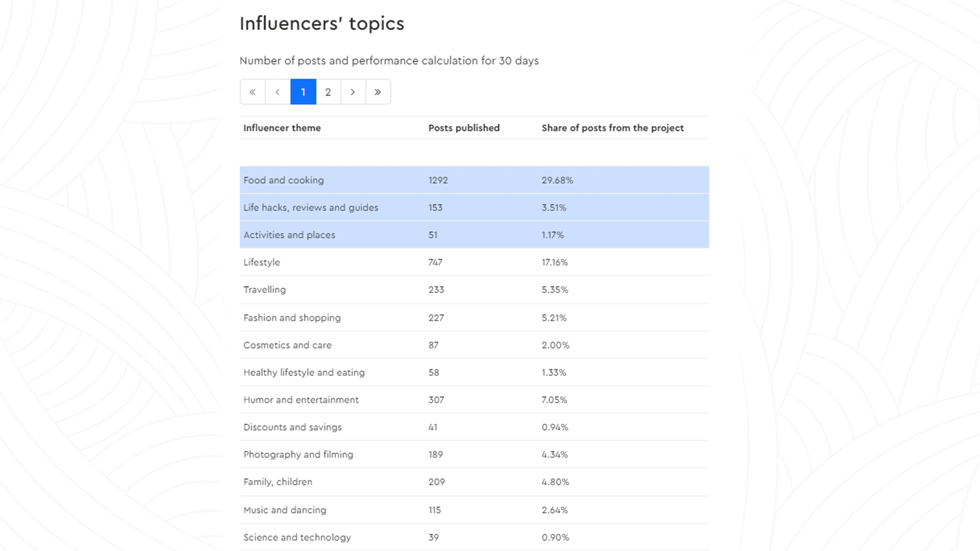The width and height of the screenshot is (980, 551).
Task: Click the Activities and places row
Action: [289, 235]
